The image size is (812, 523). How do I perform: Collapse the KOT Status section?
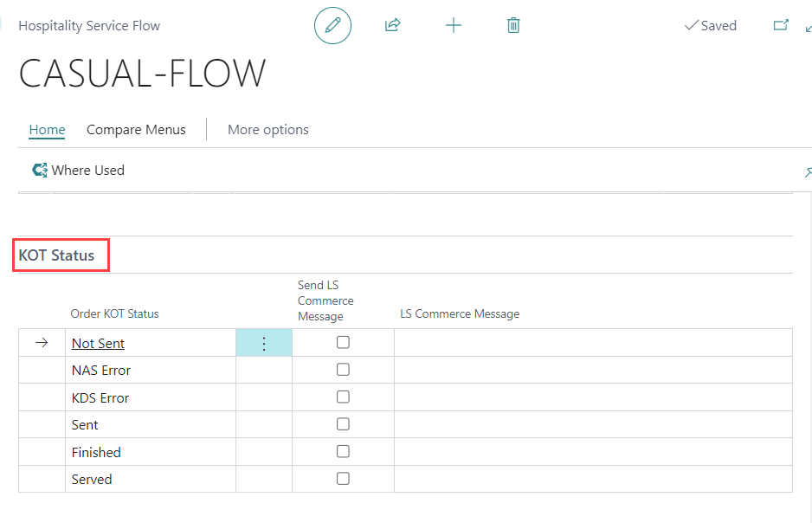point(57,255)
